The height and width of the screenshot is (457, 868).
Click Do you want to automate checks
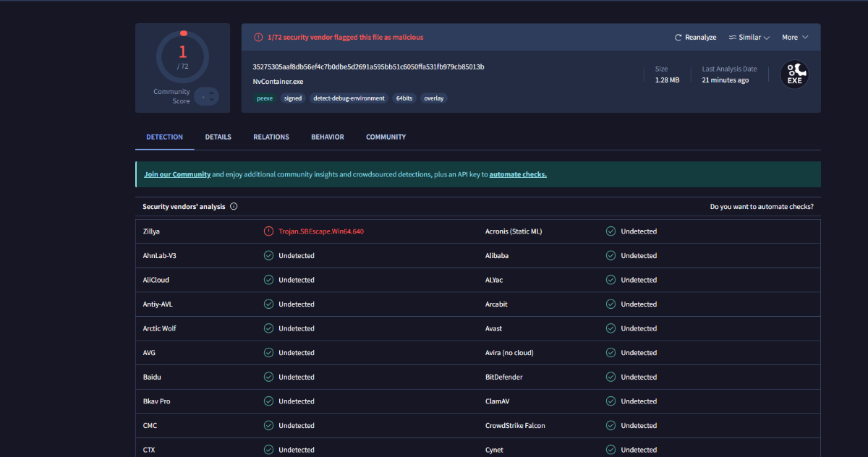tap(761, 207)
